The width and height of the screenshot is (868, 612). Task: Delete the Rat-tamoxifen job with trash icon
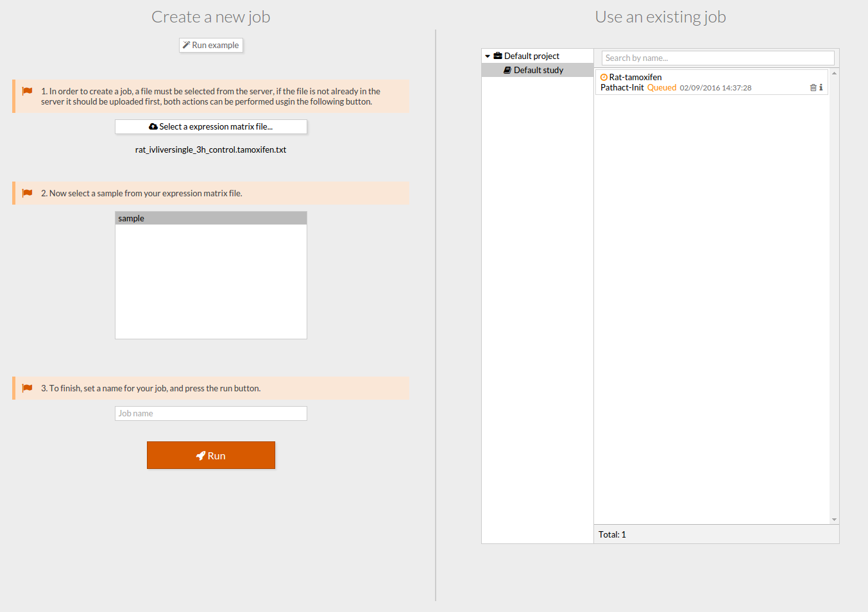[x=813, y=87]
